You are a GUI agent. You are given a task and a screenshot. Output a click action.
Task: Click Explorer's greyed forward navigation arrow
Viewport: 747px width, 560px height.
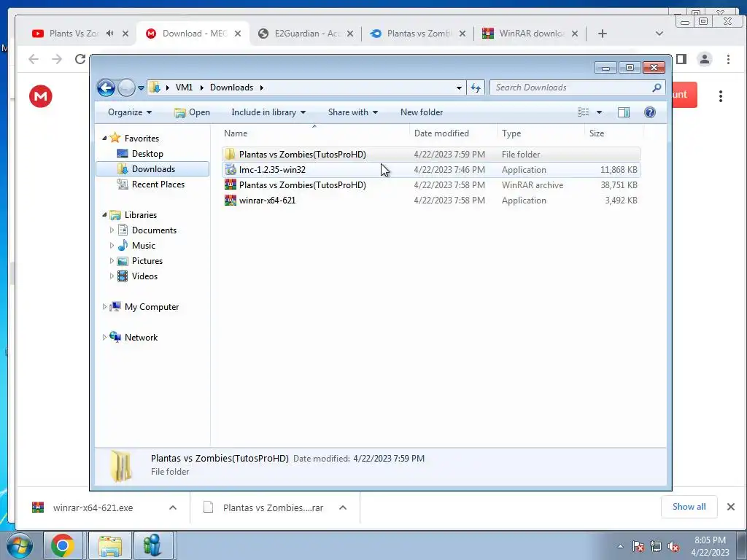coord(126,87)
